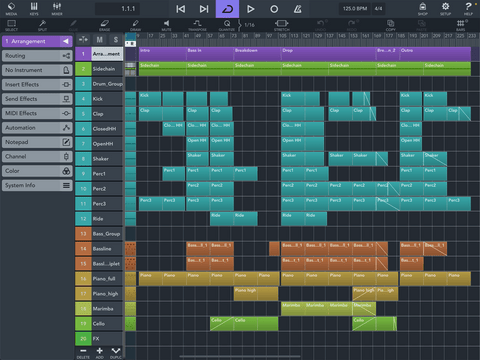Collapse the Arrangement inspector arrow
480x360 pixels.
pos(66,41)
